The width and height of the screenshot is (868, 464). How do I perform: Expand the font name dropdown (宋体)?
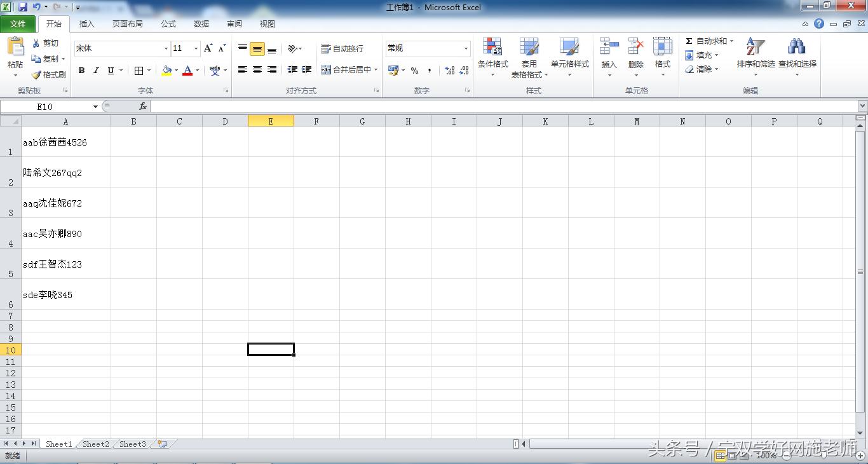click(x=166, y=48)
